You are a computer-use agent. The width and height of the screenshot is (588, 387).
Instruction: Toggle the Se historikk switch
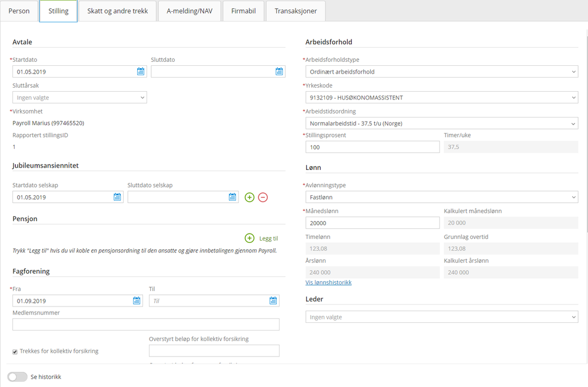[17, 377]
